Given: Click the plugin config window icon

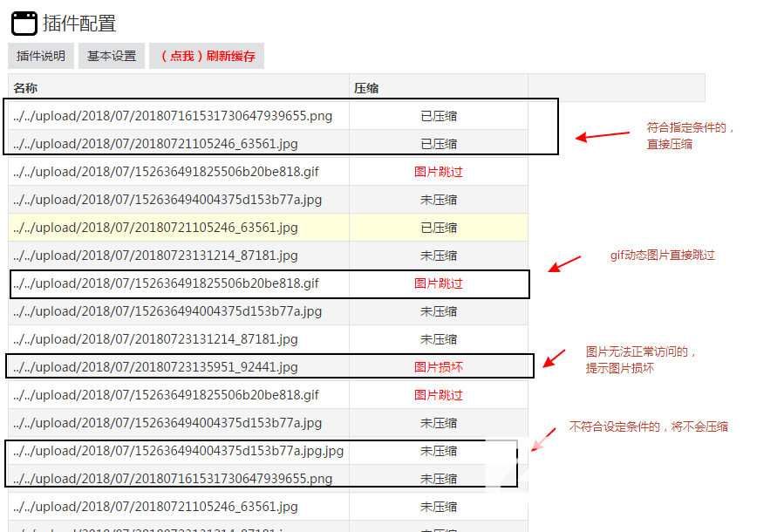Looking at the screenshot, I should [24, 23].
